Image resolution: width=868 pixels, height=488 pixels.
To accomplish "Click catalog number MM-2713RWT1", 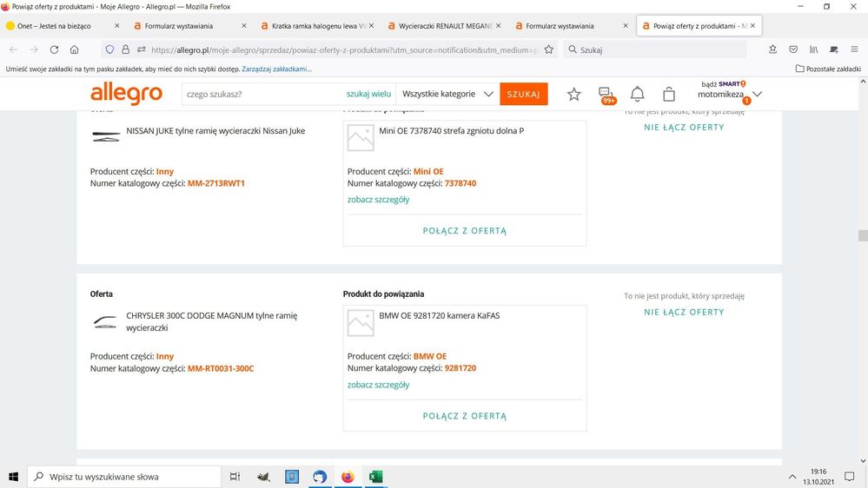I will click(215, 183).
